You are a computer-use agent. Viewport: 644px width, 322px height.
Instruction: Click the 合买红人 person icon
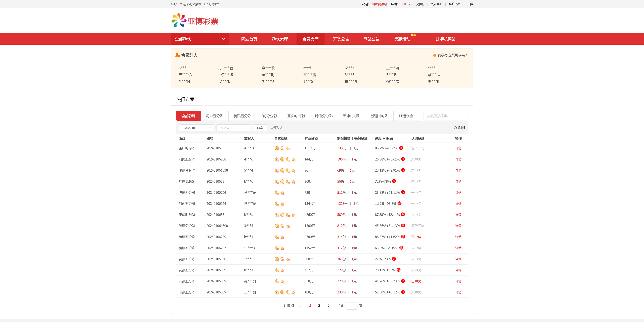tap(177, 55)
